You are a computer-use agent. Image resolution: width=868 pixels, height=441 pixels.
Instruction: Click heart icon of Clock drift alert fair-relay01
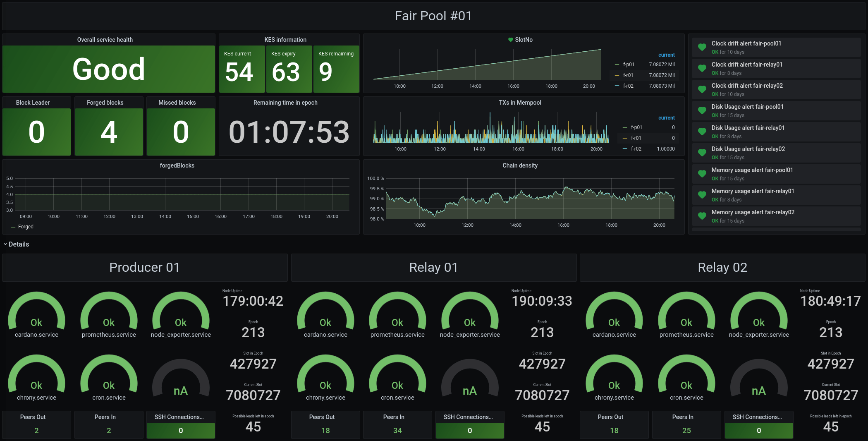tap(702, 68)
